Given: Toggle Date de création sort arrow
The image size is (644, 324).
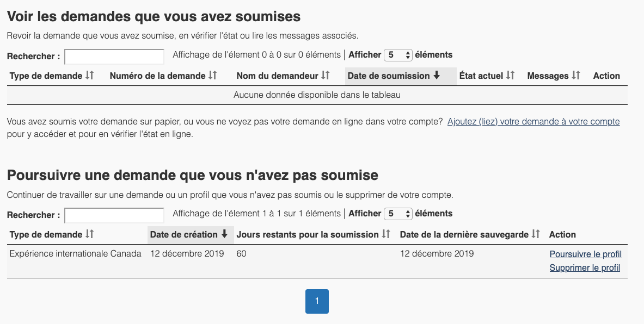Looking at the screenshot, I should coord(224,234).
